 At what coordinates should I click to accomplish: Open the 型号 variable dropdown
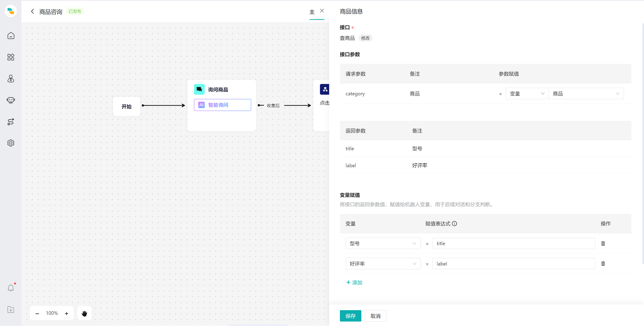383,243
